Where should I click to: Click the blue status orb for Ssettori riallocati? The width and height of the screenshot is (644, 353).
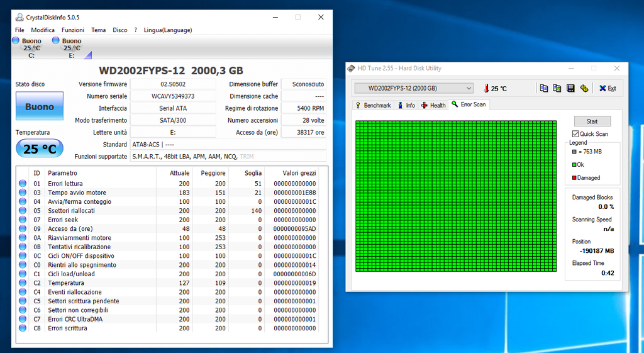click(23, 211)
